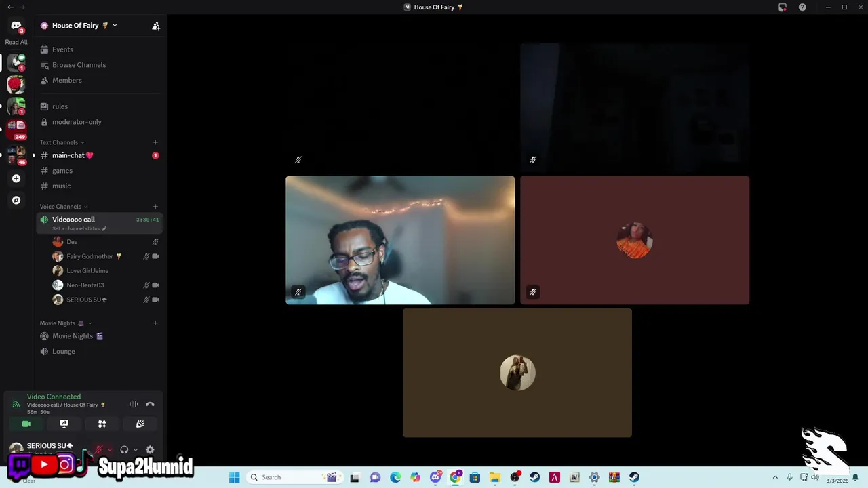Start an activity with the shapes icon
Screen dimensions: 868x488
[102, 424]
